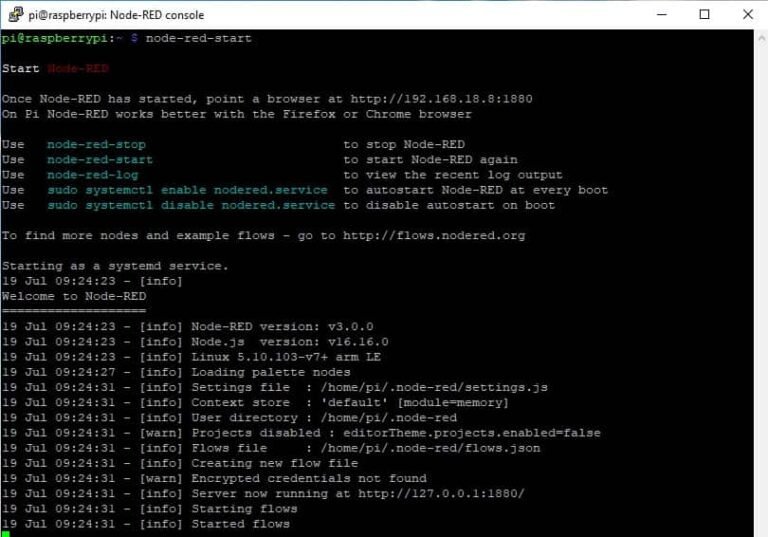768x537 pixels.
Task: Click the http://flows.nodered.org URL
Action: pos(434,236)
